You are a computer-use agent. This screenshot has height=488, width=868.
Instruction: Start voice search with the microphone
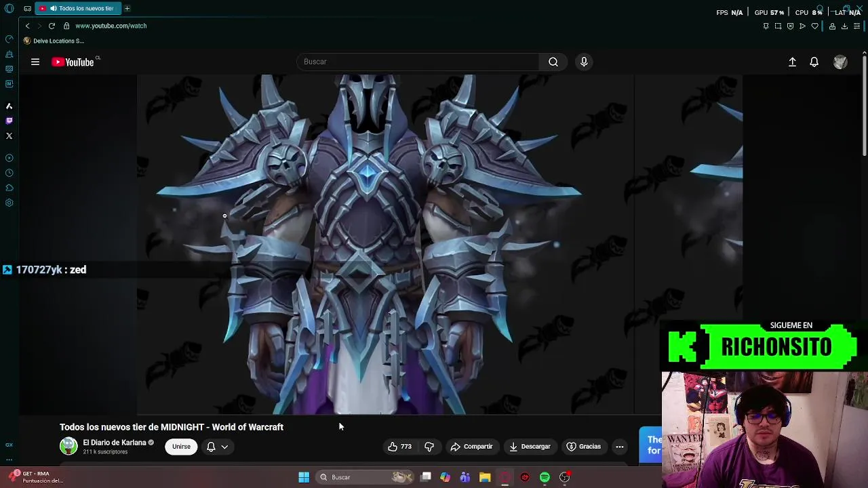pos(584,62)
